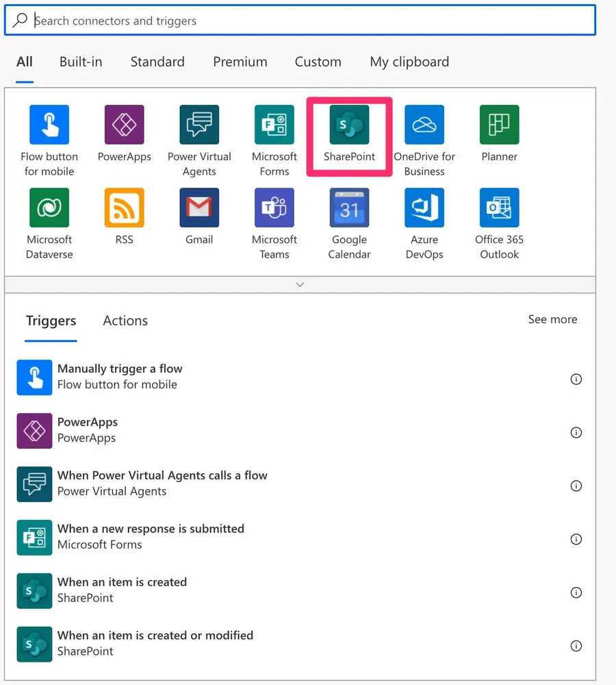
Task: Switch to the Actions tab
Action: click(x=125, y=321)
